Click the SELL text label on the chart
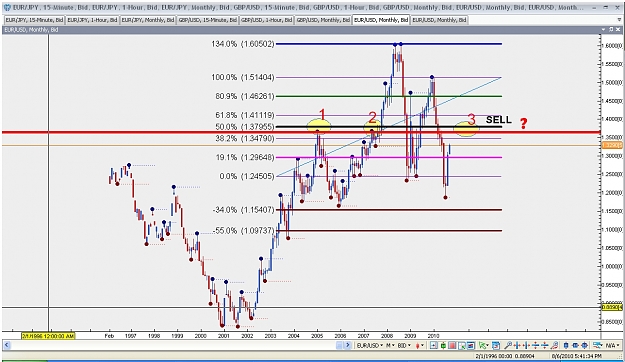625x362 pixels. [498, 120]
